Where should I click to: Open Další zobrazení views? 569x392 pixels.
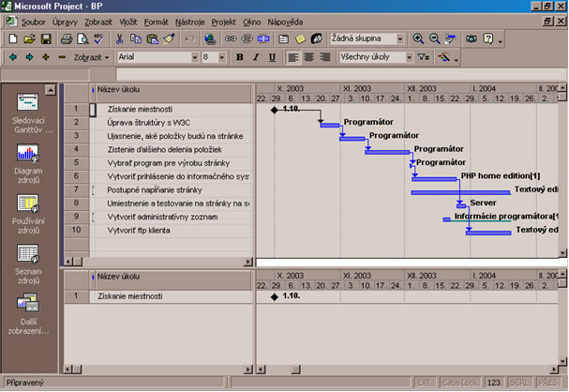(x=28, y=315)
